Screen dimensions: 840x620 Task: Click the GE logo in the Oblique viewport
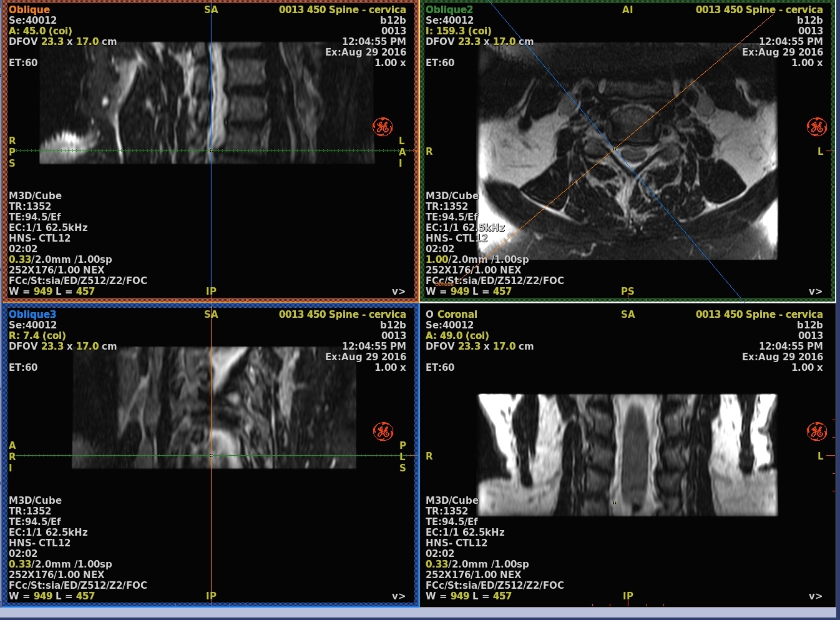tap(383, 127)
